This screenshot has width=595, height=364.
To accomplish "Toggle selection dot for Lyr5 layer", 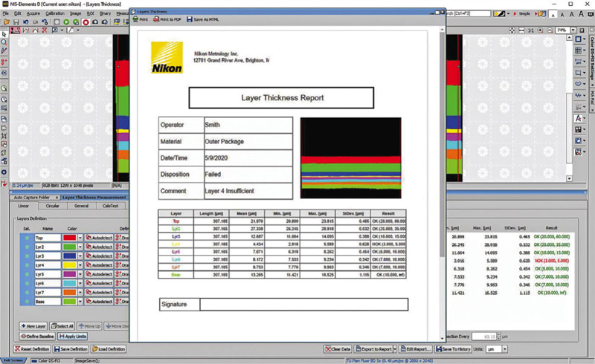I will (x=27, y=274).
